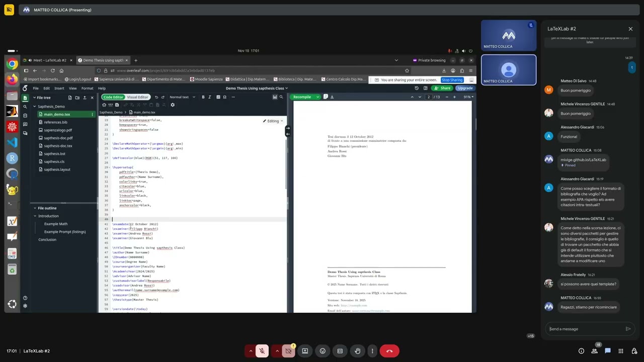
Task: Click the redo arrow in editor toolbar
Action: pos(163,97)
